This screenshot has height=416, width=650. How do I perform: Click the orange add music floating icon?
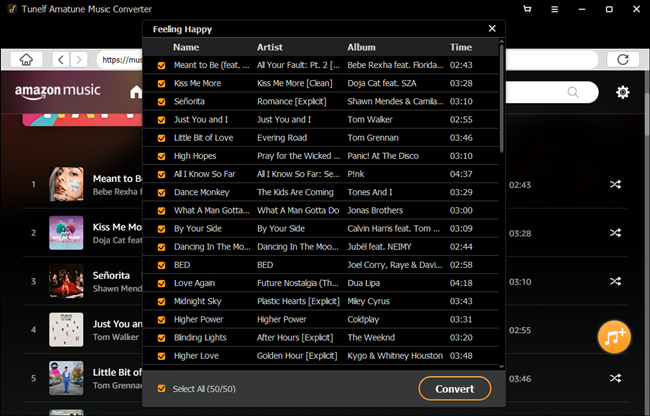pos(613,336)
